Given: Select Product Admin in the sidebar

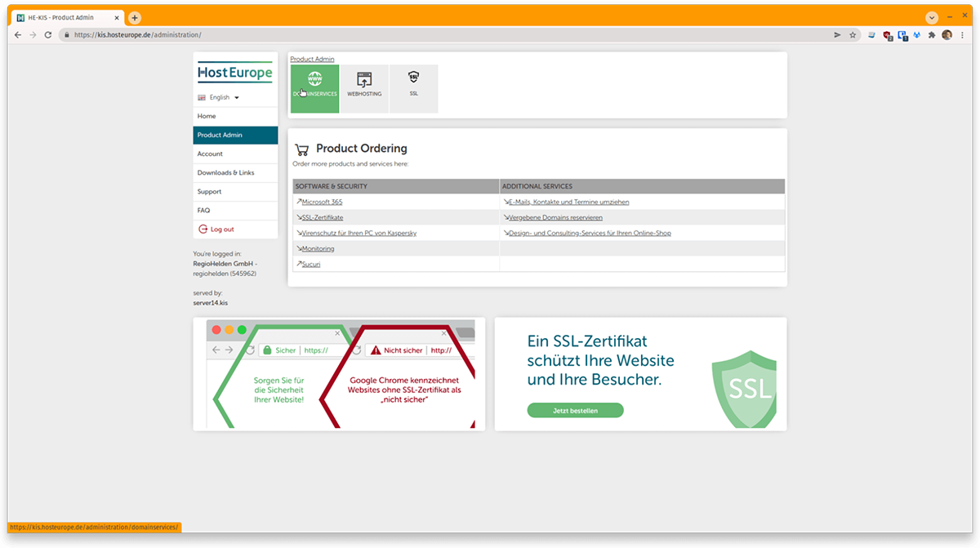Looking at the screenshot, I should pos(235,135).
